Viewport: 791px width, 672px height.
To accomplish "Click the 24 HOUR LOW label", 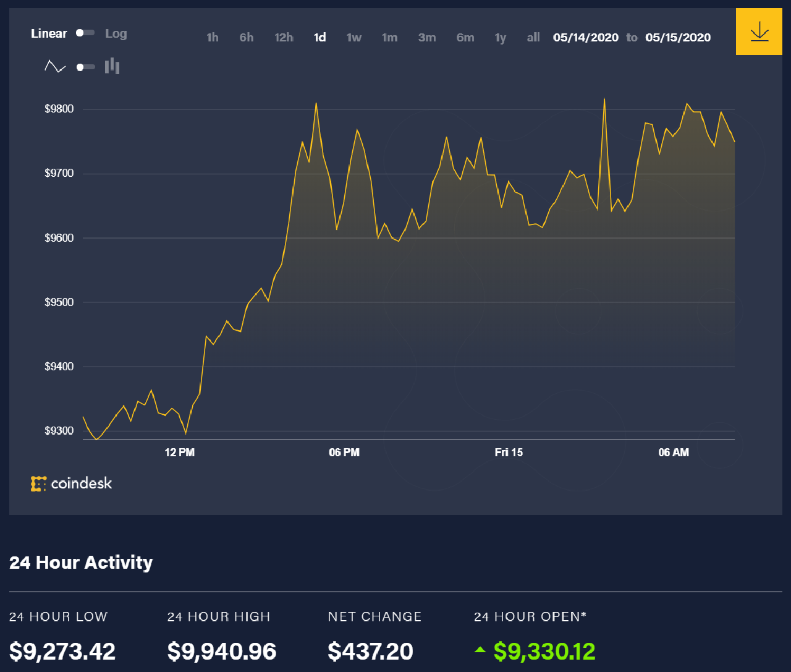I will [59, 617].
